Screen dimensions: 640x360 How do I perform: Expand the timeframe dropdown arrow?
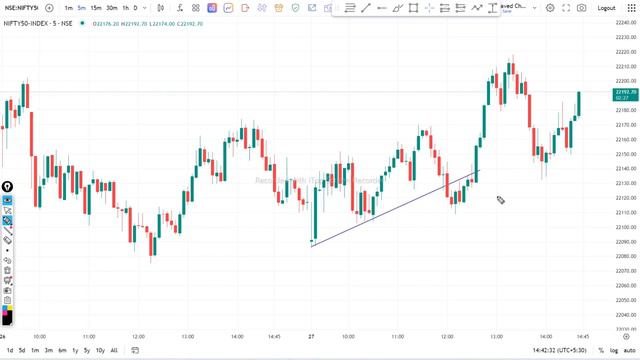point(144,8)
